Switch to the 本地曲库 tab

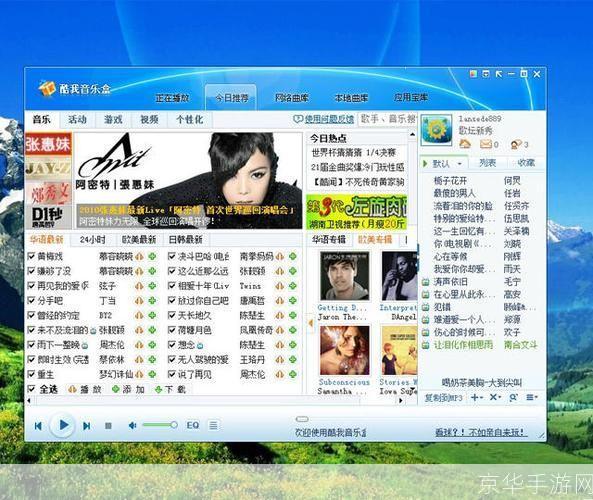(x=351, y=98)
